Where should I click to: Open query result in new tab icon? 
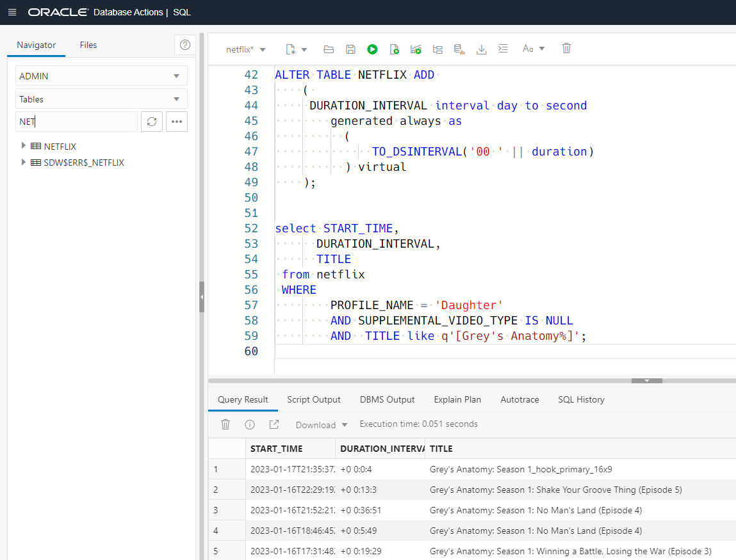274,424
